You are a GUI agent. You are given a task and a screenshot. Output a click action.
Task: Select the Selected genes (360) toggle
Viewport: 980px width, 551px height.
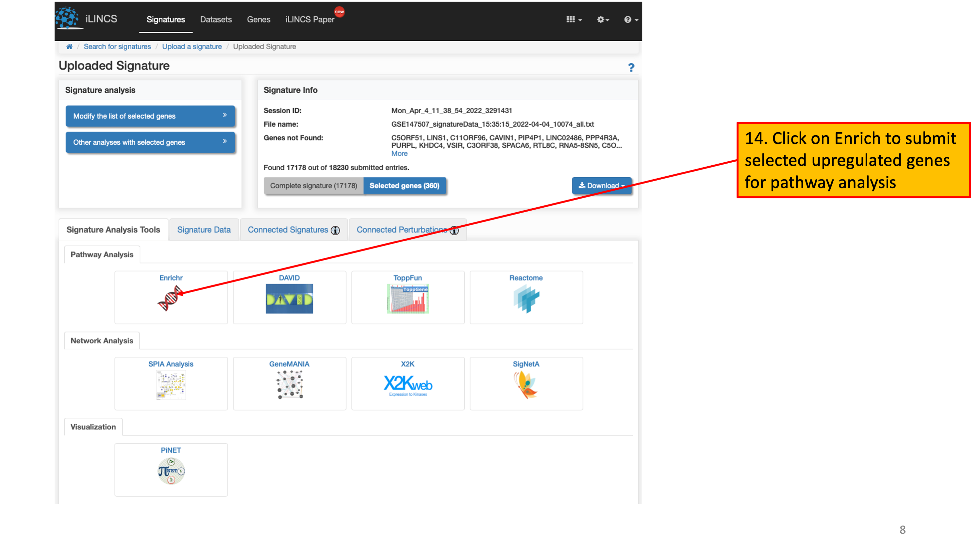[x=405, y=186]
